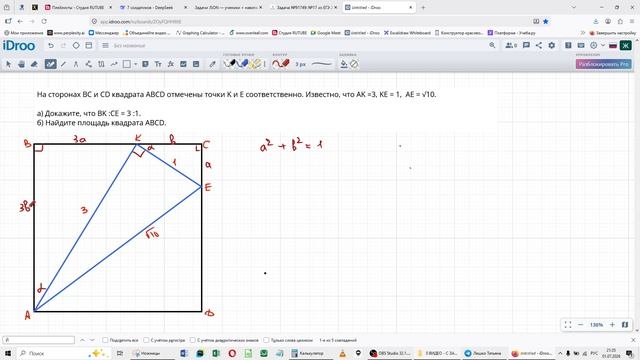Select the straight line tool
The image size is (640, 360).
click(63, 64)
